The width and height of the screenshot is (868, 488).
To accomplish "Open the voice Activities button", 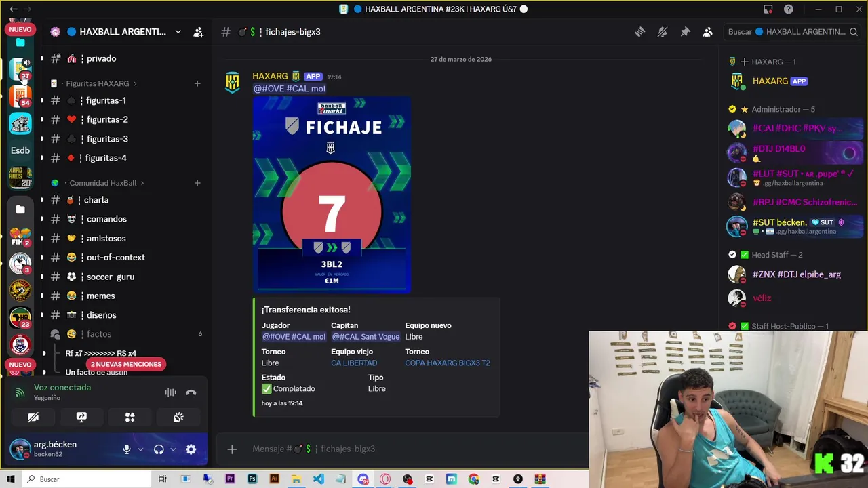I will click(130, 418).
